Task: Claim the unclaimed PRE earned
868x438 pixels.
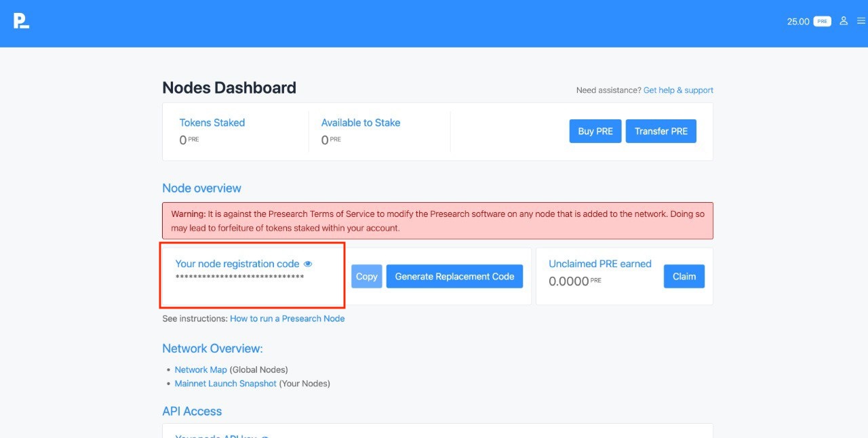Action: tap(684, 277)
